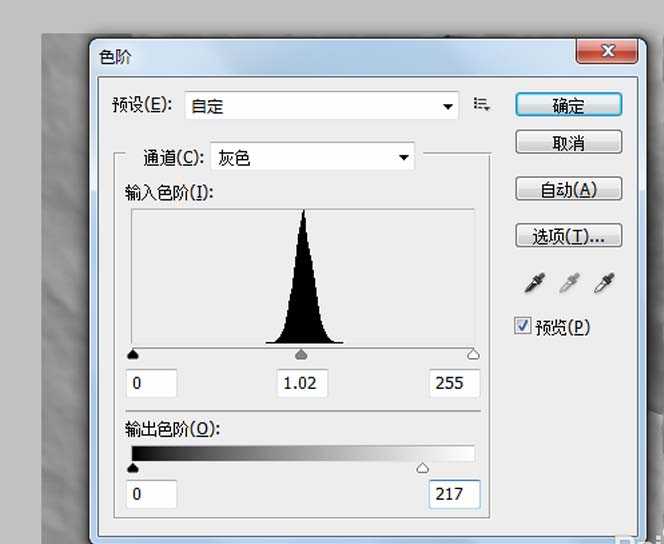Click the input shadow value field

click(x=152, y=383)
